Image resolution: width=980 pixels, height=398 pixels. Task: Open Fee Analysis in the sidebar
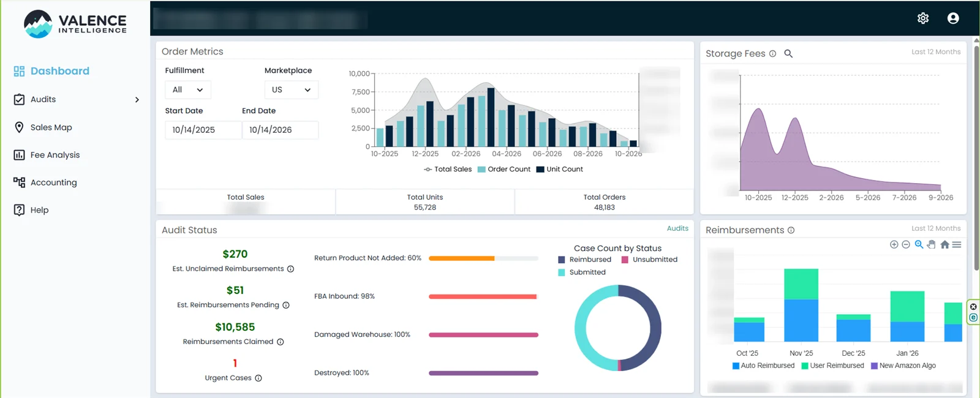click(55, 155)
